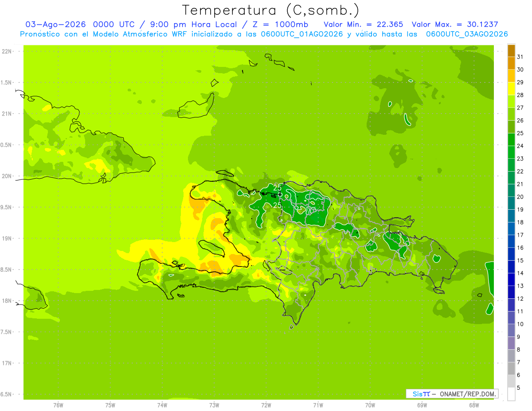Click the purple legend swatch between 9 and 10
This screenshot has height=411, width=532.
[x=511, y=331]
